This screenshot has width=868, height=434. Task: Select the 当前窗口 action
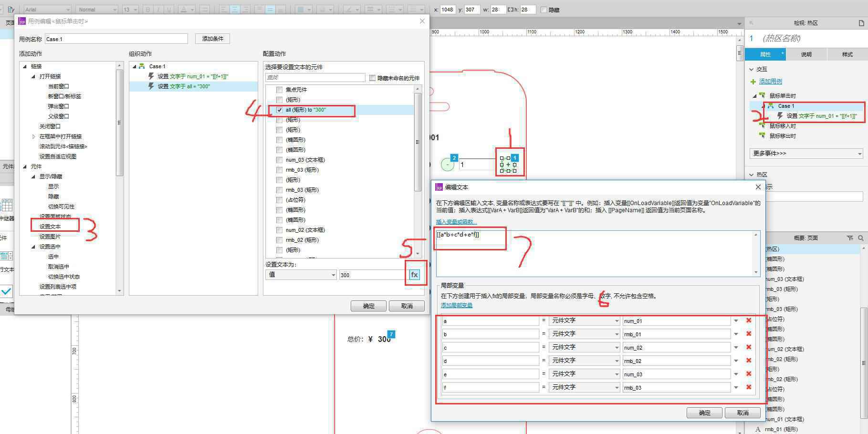click(58, 86)
